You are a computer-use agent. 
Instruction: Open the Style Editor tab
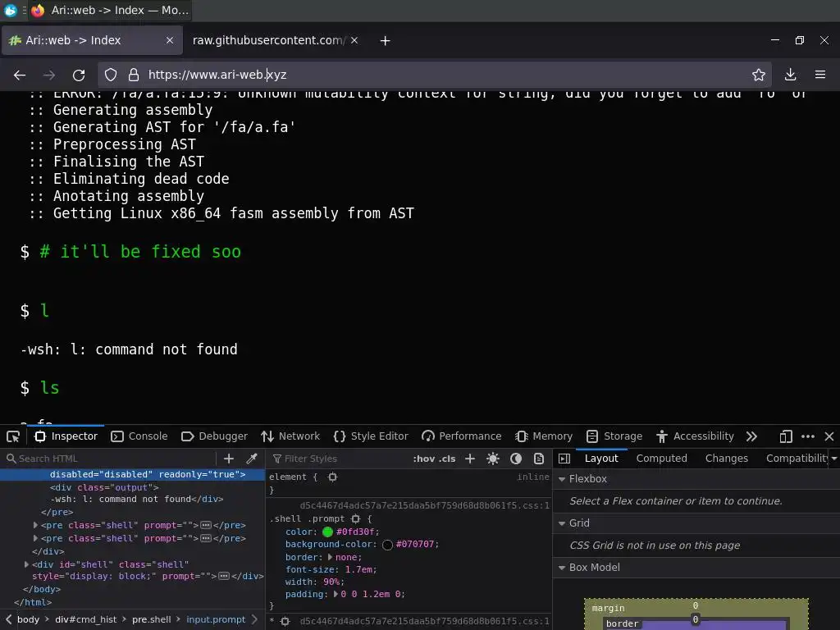(x=371, y=436)
